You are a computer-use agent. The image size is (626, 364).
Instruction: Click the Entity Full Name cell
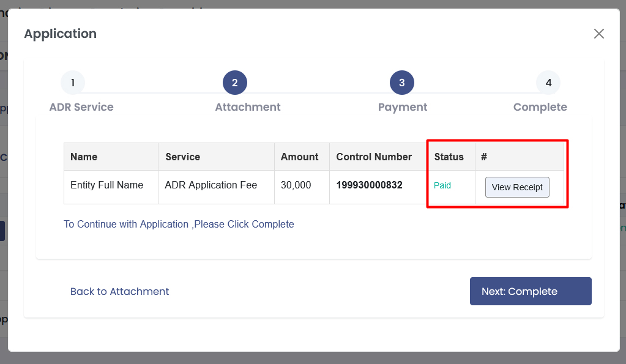107,185
